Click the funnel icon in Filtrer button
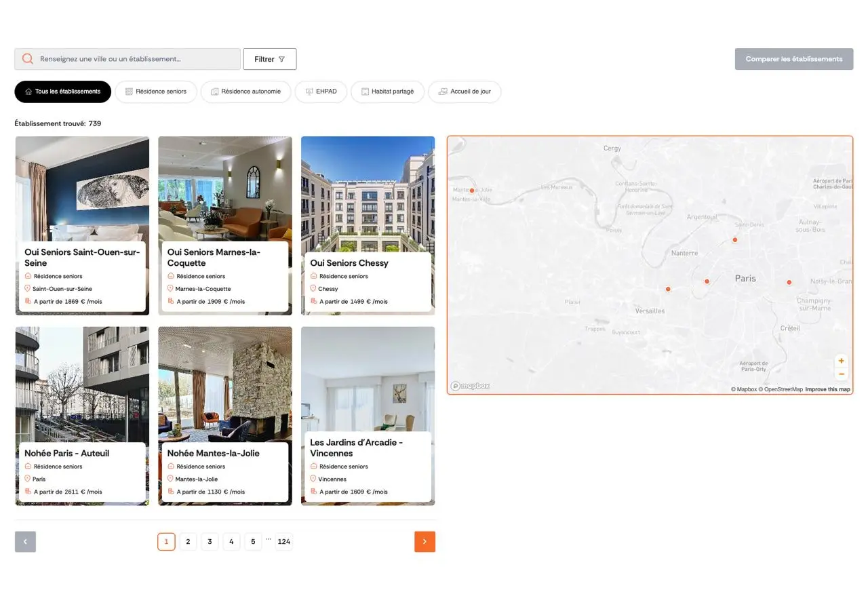 tap(282, 60)
